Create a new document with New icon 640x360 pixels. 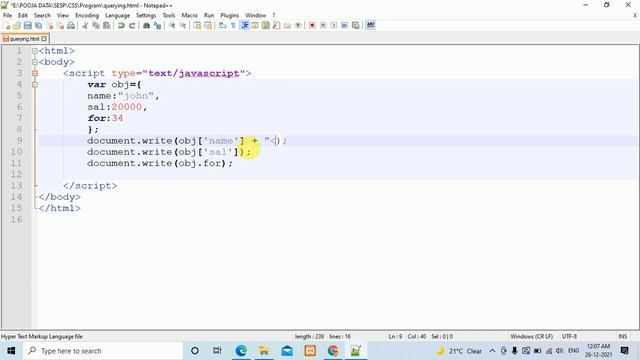coord(7,25)
